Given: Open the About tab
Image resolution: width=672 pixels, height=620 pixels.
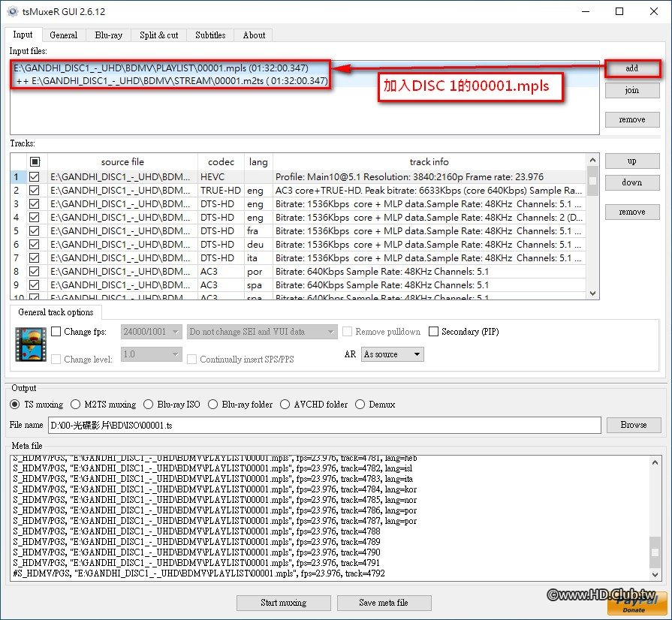Looking at the screenshot, I should coord(254,35).
